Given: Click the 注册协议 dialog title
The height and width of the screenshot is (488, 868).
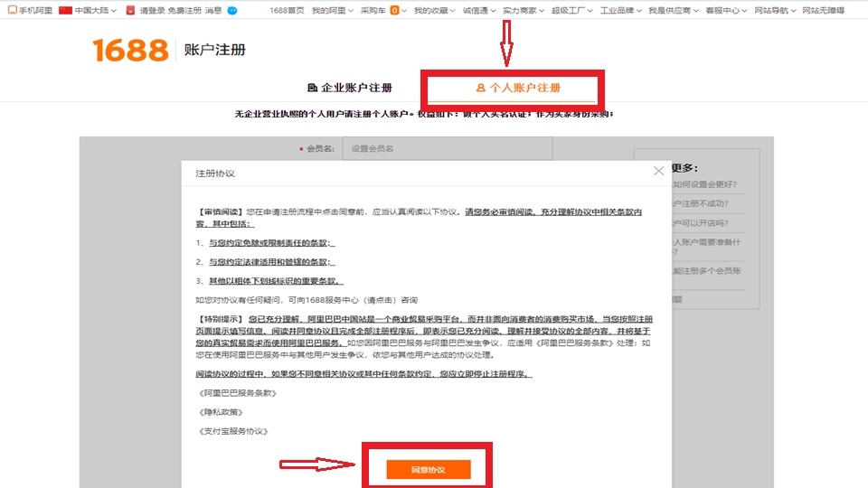Looking at the screenshot, I should click(x=215, y=174).
